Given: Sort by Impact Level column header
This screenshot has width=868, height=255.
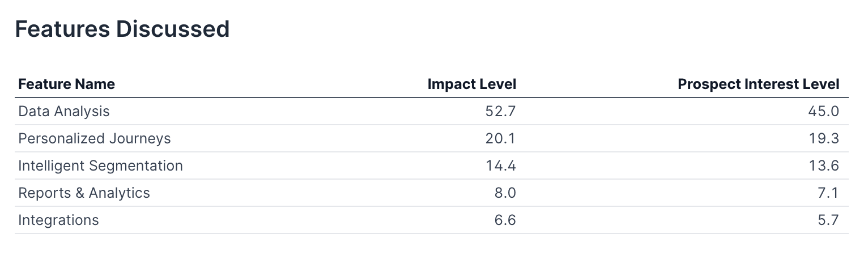Looking at the screenshot, I should (x=471, y=84).
